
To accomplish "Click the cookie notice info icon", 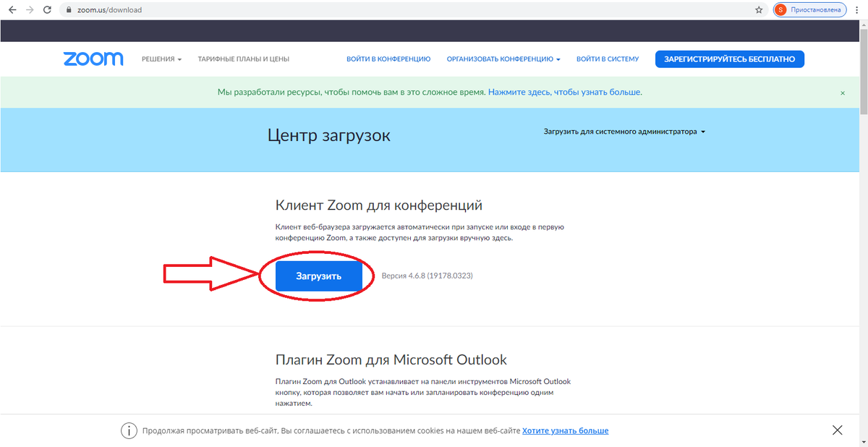I will pos(129,430).
